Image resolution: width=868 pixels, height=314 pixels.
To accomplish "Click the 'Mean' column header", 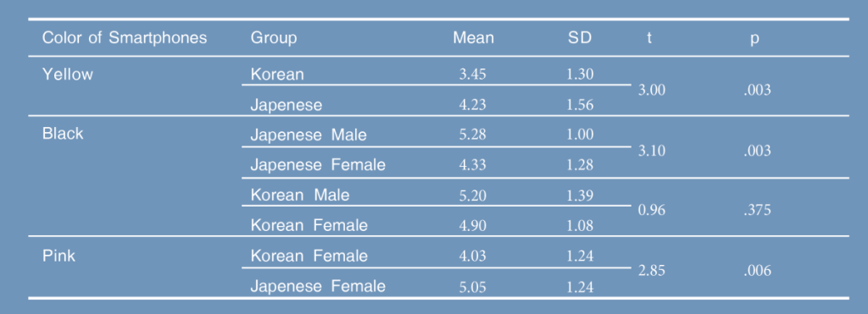I will [x=473, y=37].
